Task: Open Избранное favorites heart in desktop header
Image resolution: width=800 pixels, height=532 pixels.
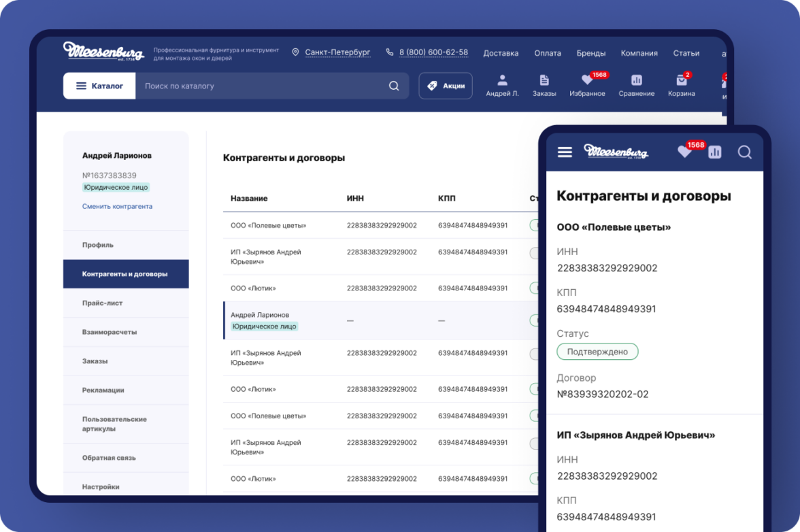Action: pyautogui.click(x=586, y=80)
